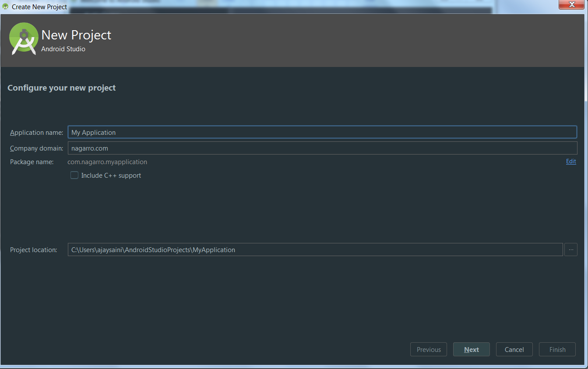Screen dimensions: 588x369
Task: Click the Previous button
Action: click(429, 349)
